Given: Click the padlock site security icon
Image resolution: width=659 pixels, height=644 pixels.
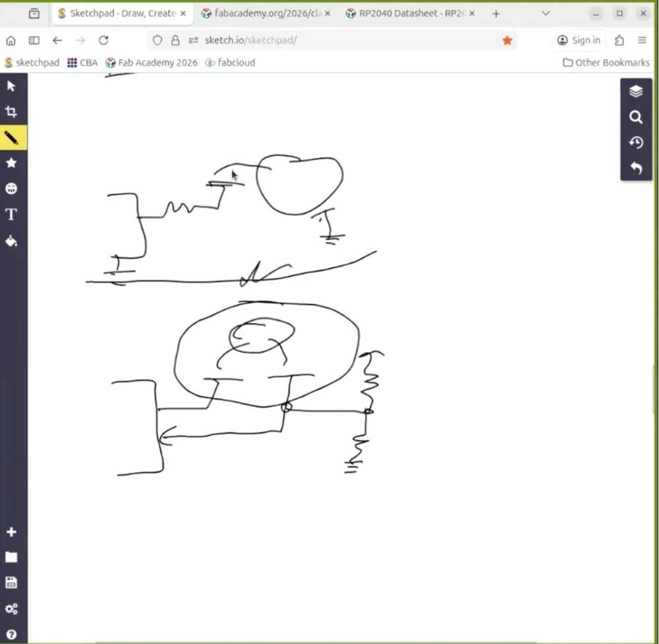Looking at the screenshot, I should 175,40.
